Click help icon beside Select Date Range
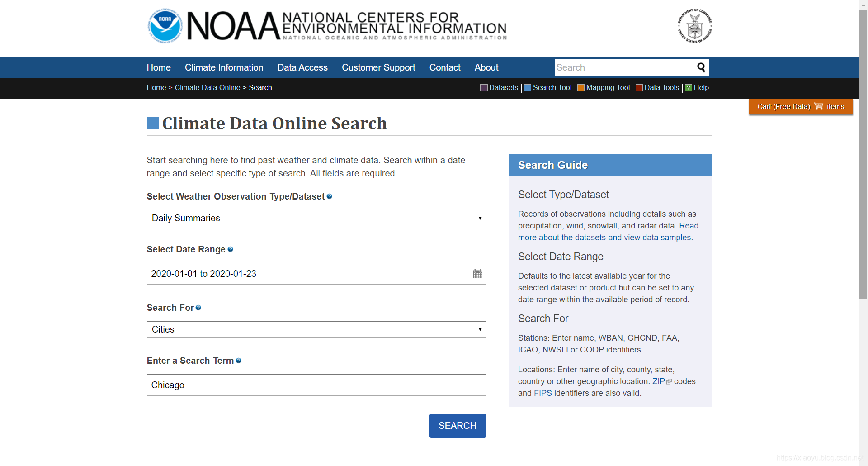This screenshot has height=466, width=868. [231, 249]
